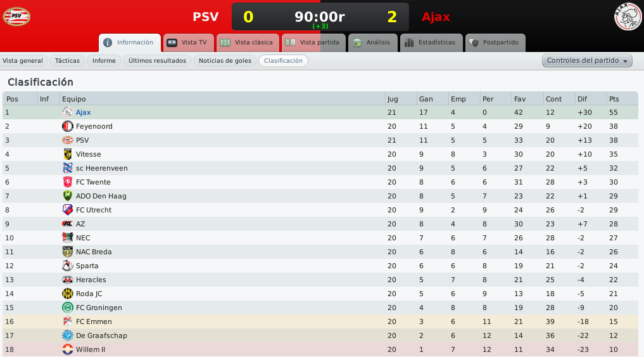Image resolution: width=644 pixels, height=357 pixels.
Task: Click the PSV club crest in header
Action: 16,16
